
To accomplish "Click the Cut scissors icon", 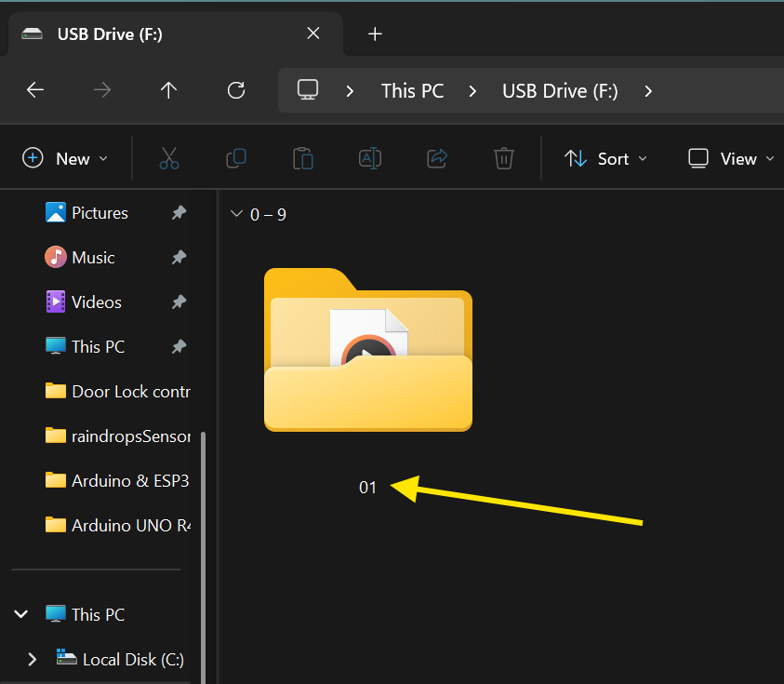I will click(168, 158).
